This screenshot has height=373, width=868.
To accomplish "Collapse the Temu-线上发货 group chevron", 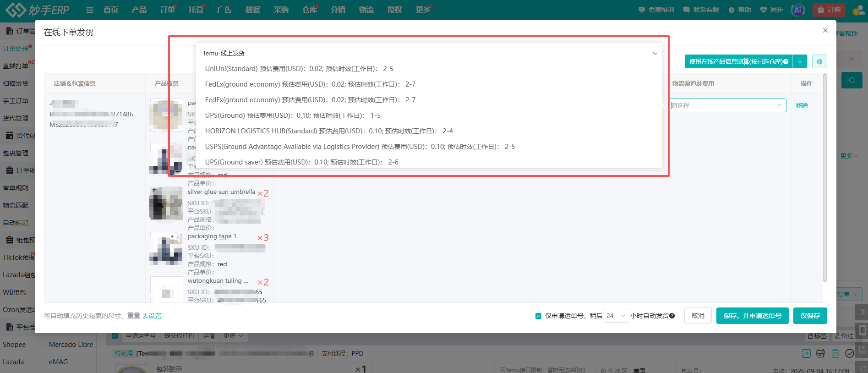I will (655, 53).
